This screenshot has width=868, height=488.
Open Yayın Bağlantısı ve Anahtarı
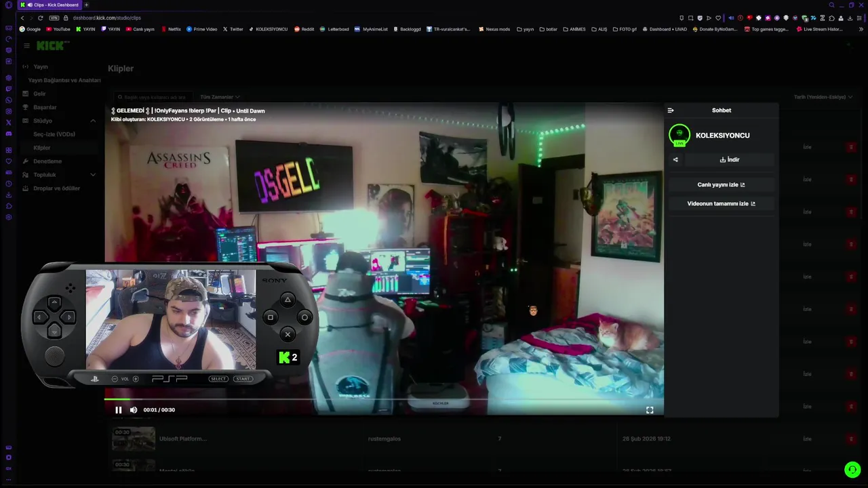pyautogui.click(x=64, y=80)
